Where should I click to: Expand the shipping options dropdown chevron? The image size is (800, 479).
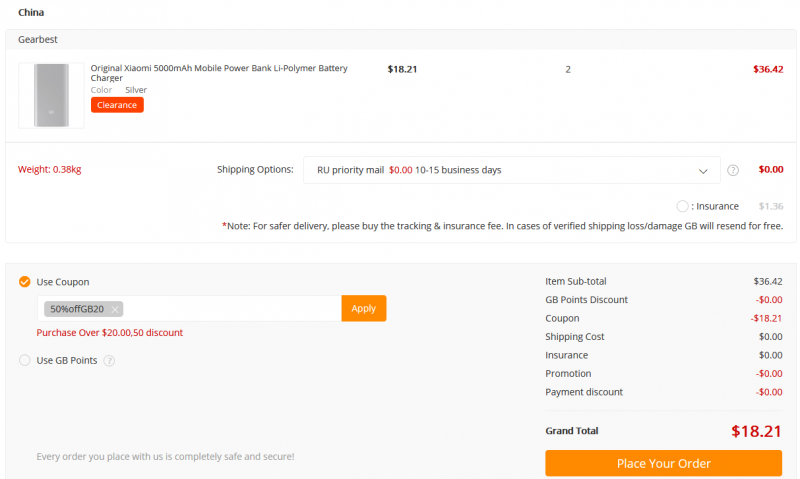(x=703, y=171)
